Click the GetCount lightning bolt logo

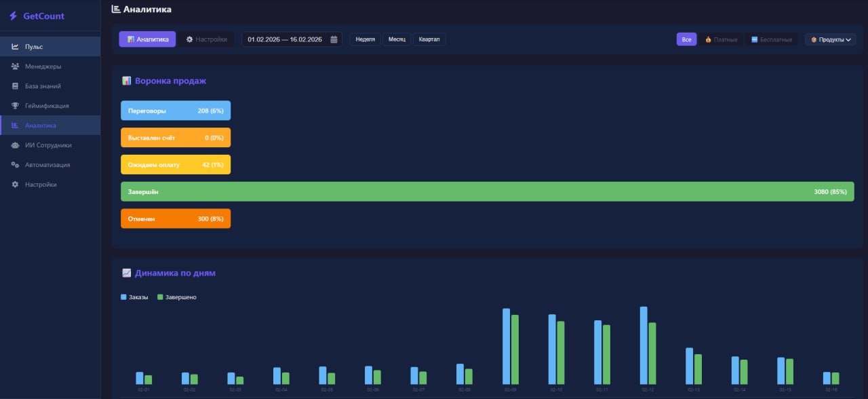click(13, 16)
